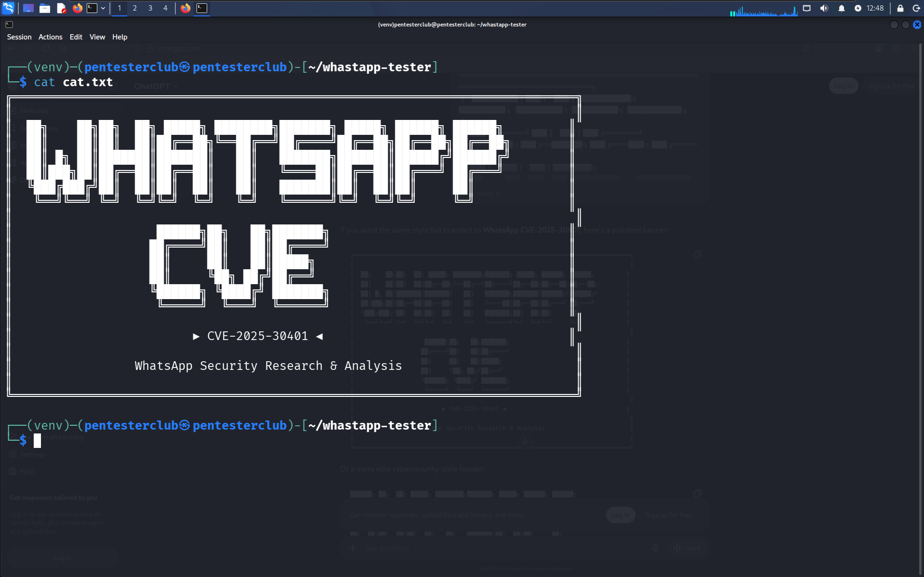Select the terminal window taskbar button
Screen dimensions: 924x577
click(202, 8)
